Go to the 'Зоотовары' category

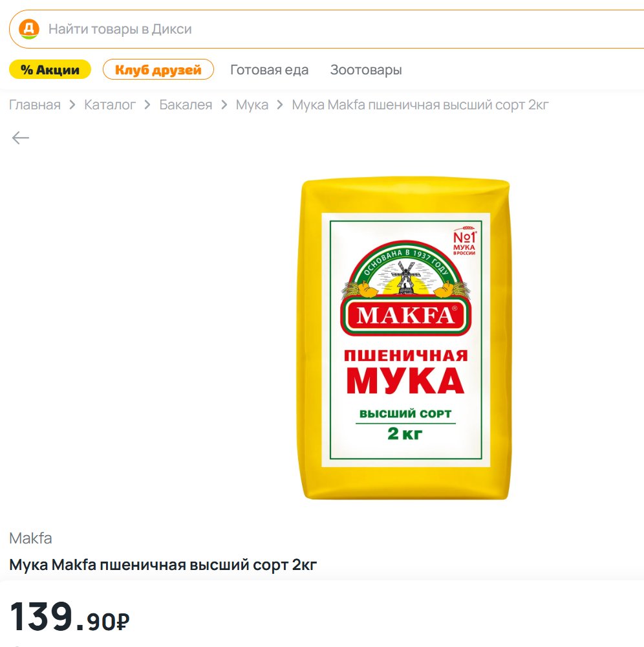coord(366,70)
